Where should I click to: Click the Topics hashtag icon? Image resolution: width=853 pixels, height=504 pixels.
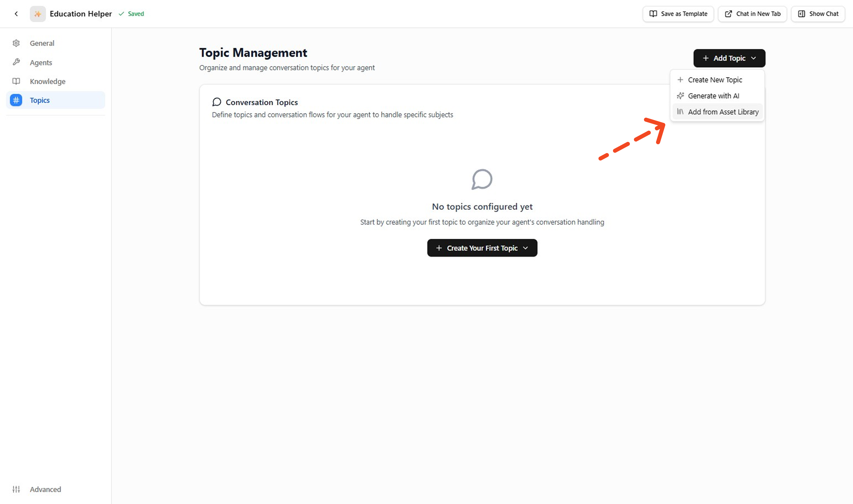16,100
